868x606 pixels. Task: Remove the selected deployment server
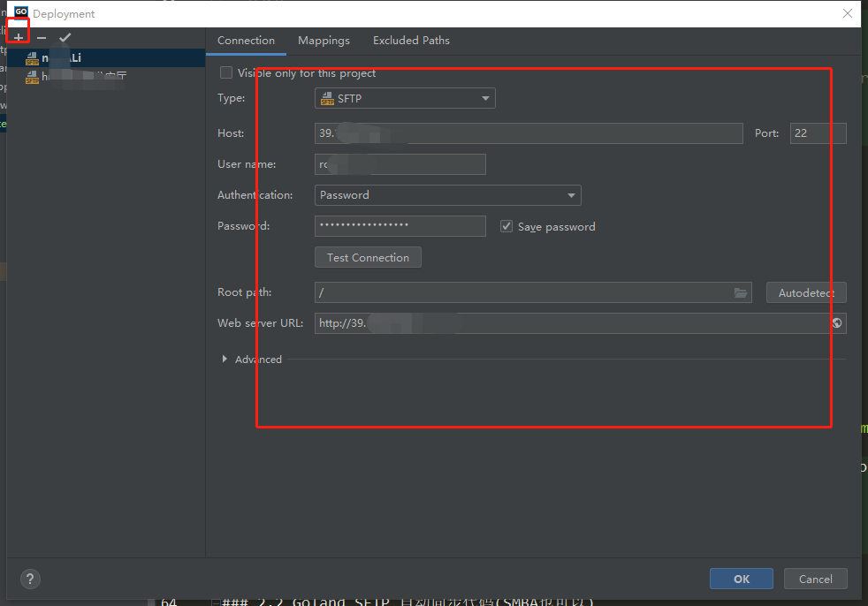(40, 36)
